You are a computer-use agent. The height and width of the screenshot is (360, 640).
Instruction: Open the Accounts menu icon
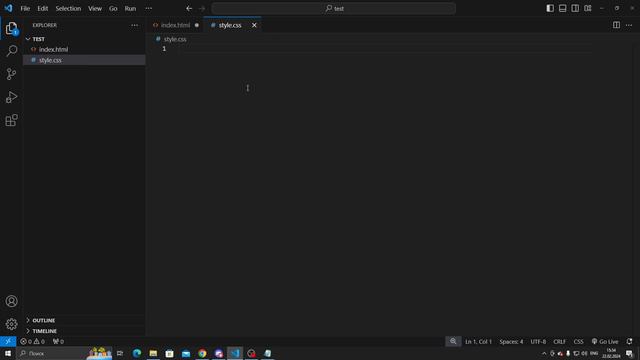[x=11, y=301]
